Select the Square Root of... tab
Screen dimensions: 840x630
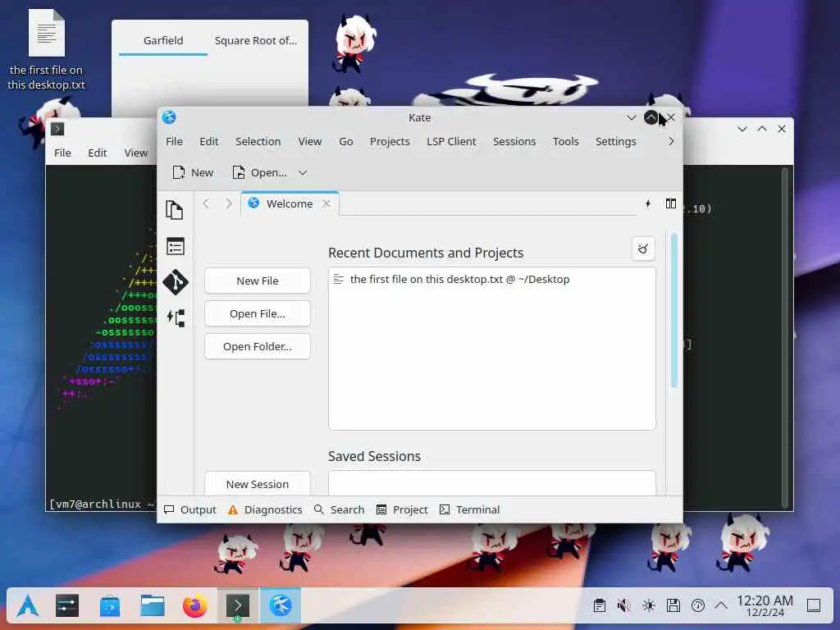click(x=256, y=40)
